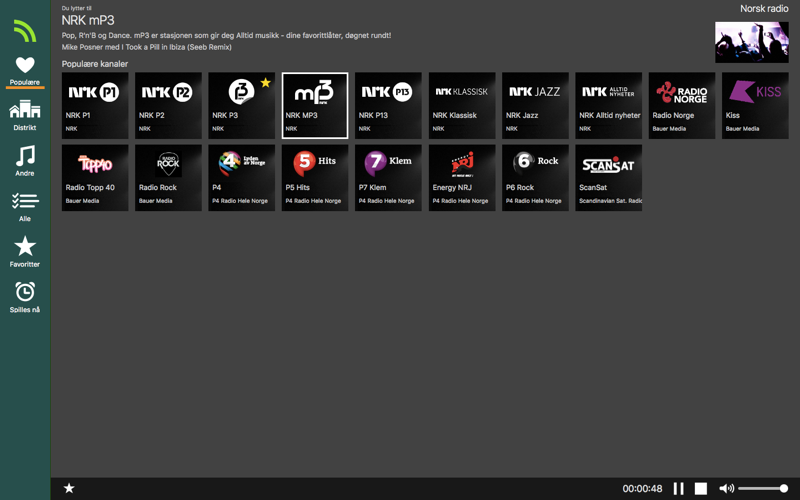The height and width of the screenshot is (500, 800).
Task: Play the Radio Norge channel
Action: pos(682,106)
